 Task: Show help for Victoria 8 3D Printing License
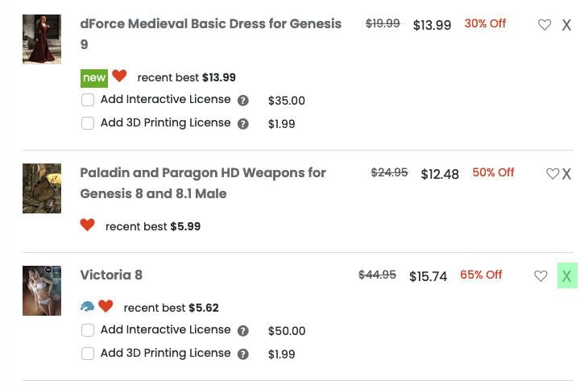[x=243, y=354]
